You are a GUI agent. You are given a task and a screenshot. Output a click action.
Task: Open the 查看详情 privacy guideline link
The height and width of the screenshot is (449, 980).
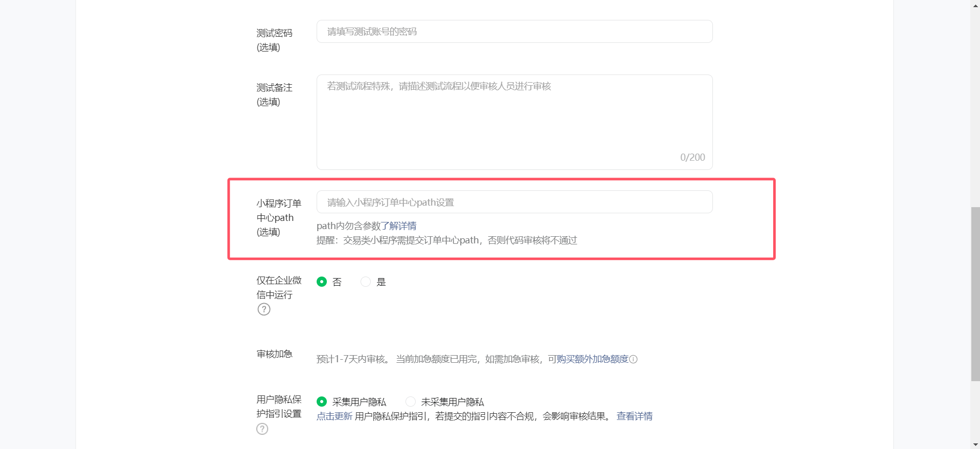(634, 416)
